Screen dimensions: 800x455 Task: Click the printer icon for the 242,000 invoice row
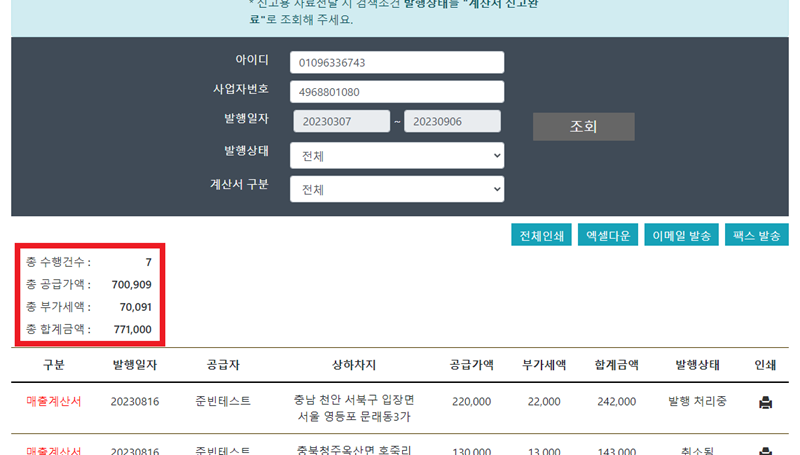(x=766, y=402)
